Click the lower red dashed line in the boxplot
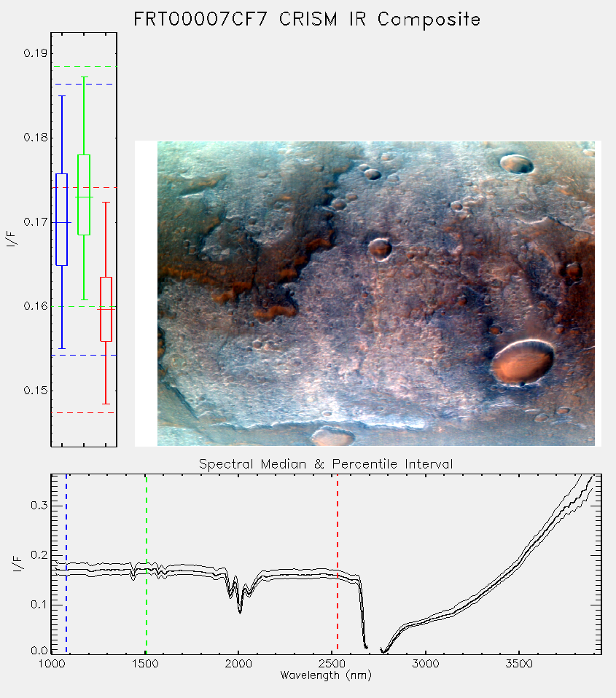616x698 pixels. click(x=83, y=412)
